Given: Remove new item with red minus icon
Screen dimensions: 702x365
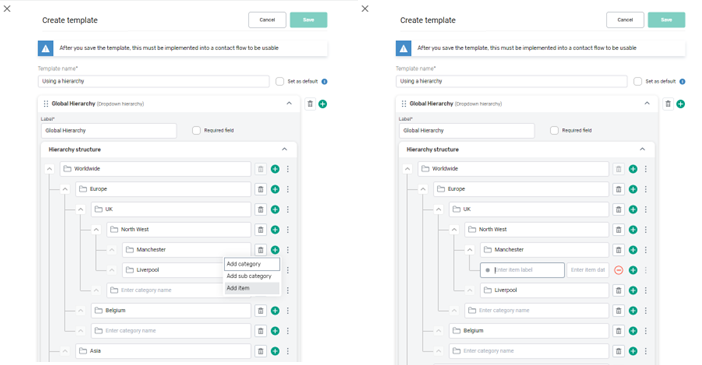Looking at the screenshot, I should click(x=618, y=270).
